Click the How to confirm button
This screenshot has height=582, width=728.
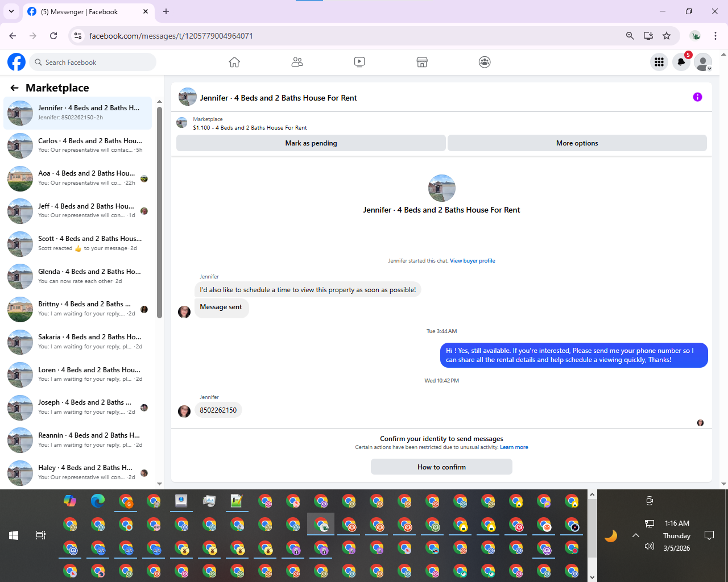[441, 467]
